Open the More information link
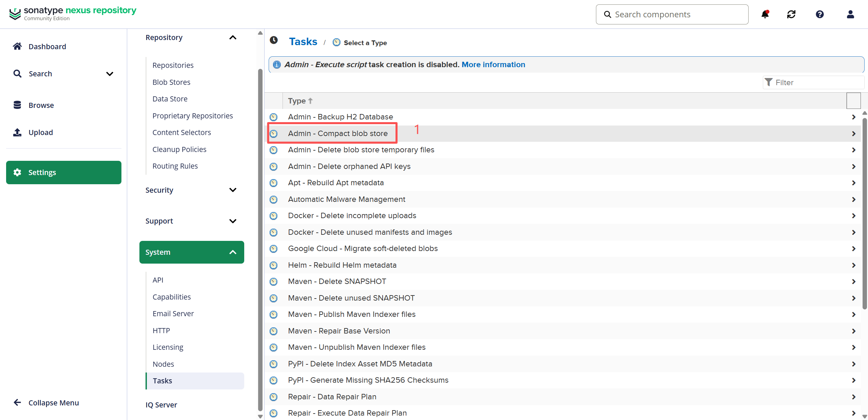Viewport: 868px width, 420px height. tap(493, 64)
